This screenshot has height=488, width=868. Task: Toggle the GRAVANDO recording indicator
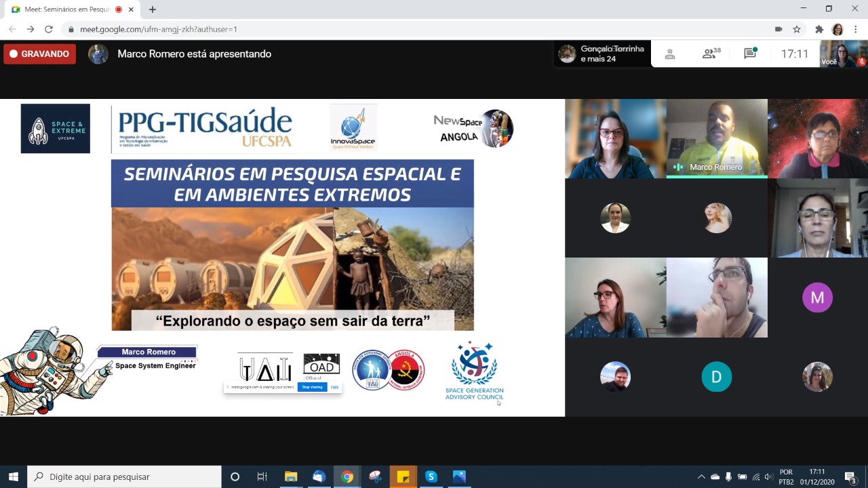tap(39, 54)
